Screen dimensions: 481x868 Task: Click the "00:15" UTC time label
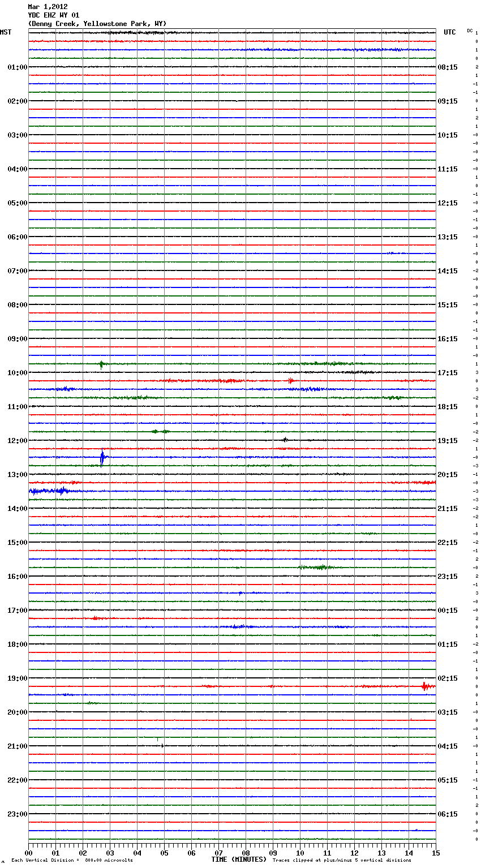point(448,611)
